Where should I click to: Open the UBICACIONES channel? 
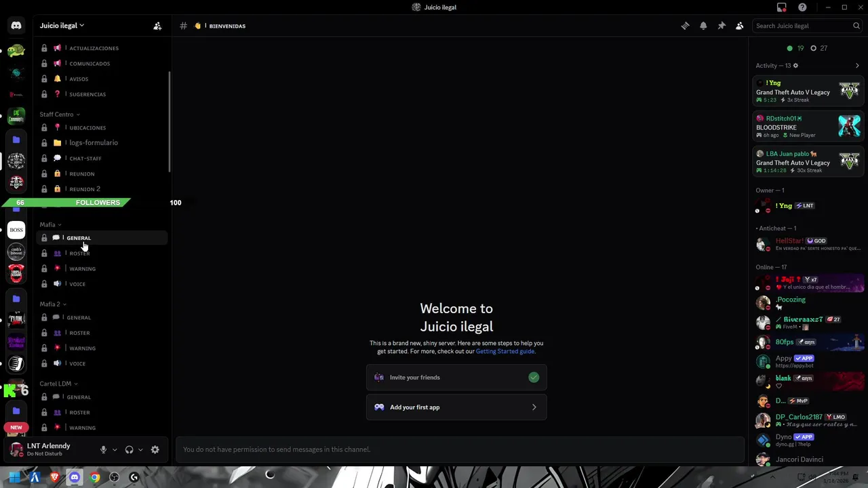(x=102, y=127)
